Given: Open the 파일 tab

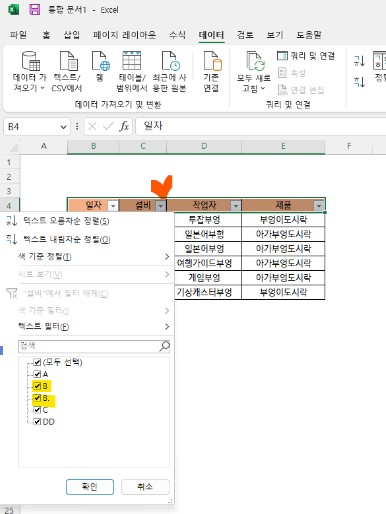Looking at the screenshot, I should 18,35.
